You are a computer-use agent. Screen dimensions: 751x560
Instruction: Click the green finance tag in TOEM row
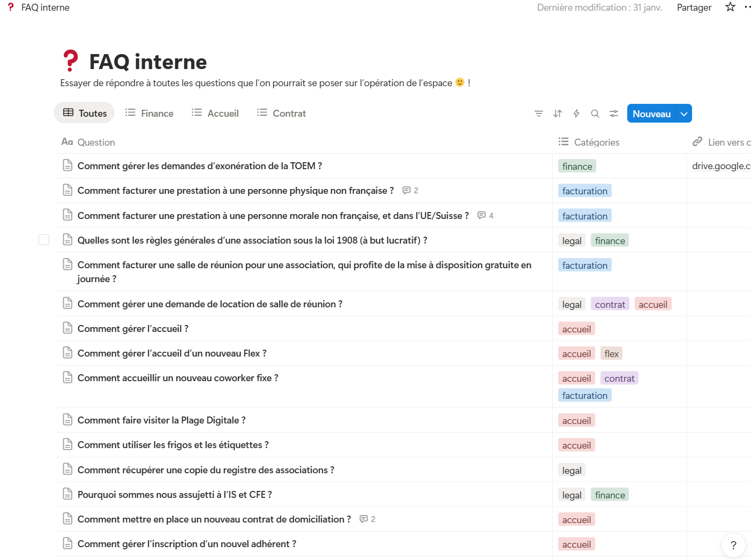[577, 167]
